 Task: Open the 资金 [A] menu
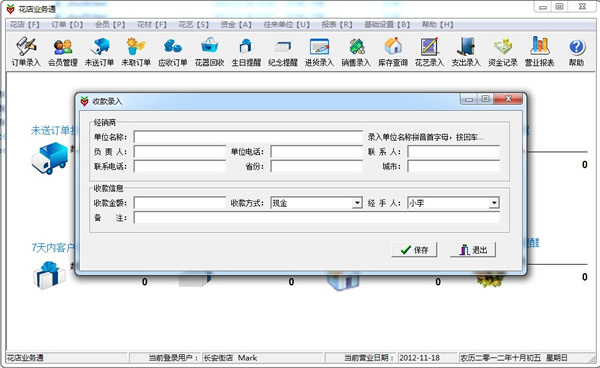pos(236,24)
